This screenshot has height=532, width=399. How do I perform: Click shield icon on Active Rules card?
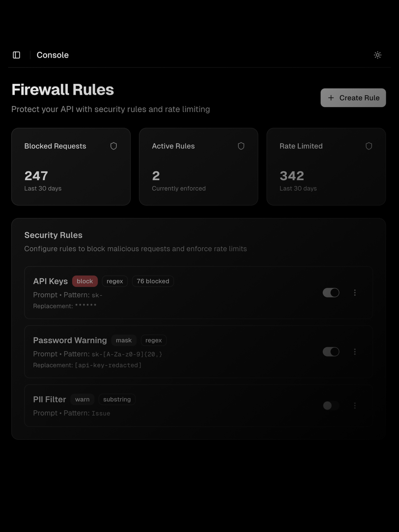click(241, 146)
